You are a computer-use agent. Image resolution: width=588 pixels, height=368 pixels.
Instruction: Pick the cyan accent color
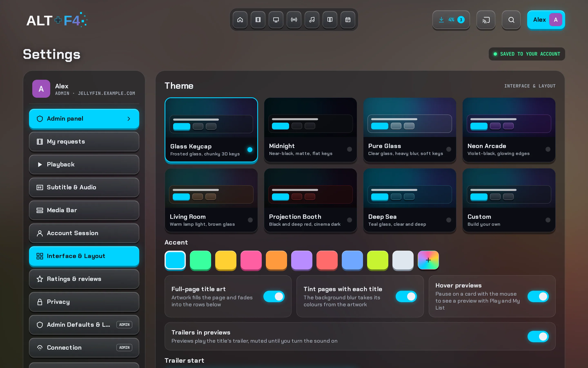click(x=175, y=260)
